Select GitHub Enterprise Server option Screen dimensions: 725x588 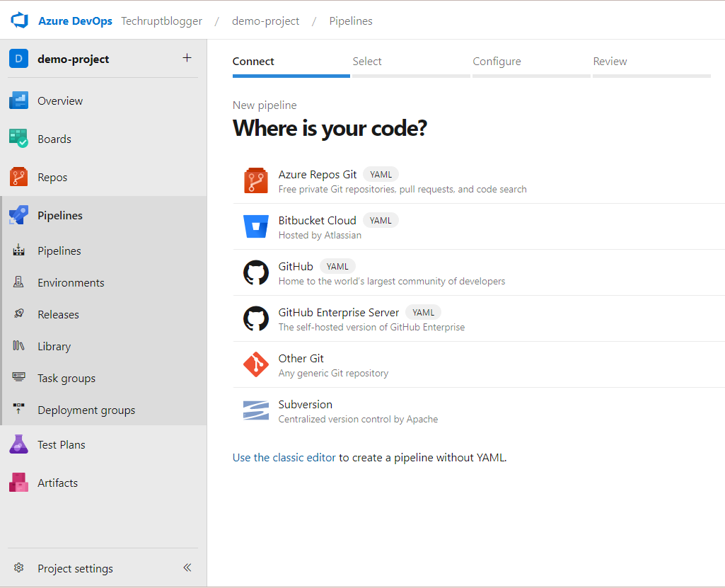(x=339, y=312)
